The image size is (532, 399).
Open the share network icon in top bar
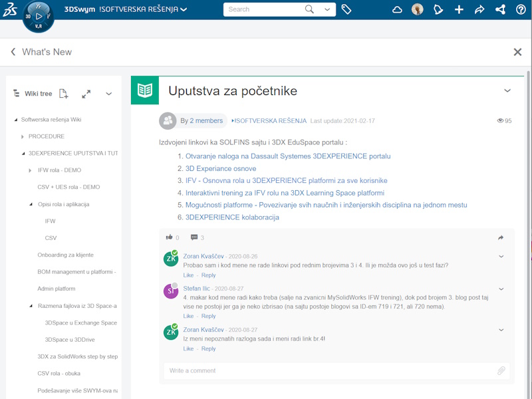point(501,10)
